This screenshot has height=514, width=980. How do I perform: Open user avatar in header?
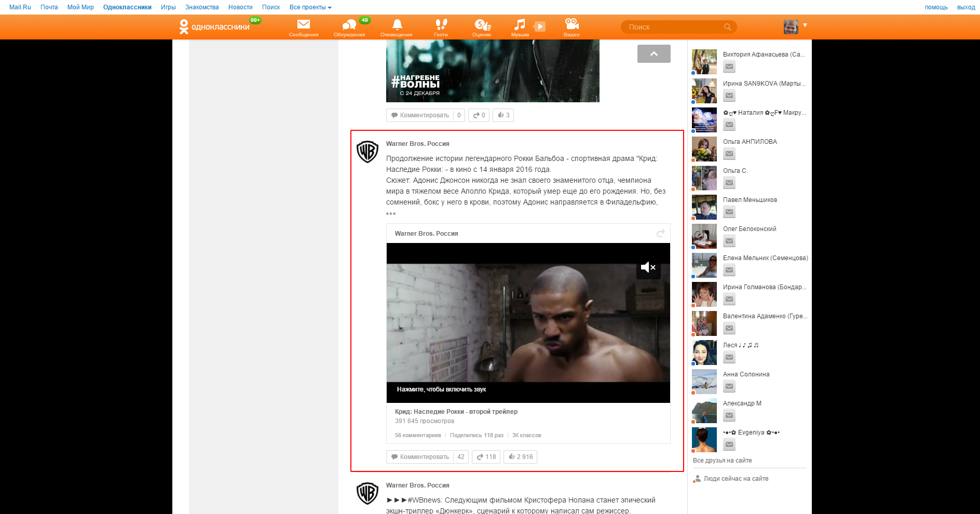[x=791, y=27]
